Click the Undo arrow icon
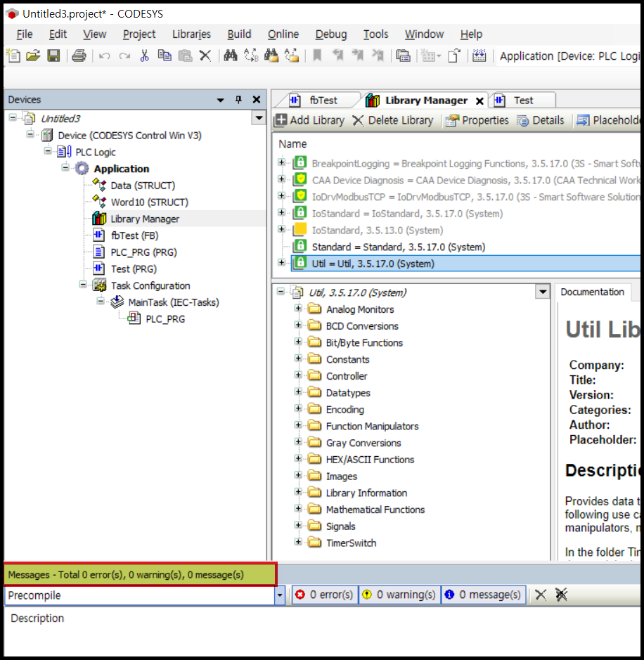Viewport: 644px width, 660px height. click(x=104, y=56)
